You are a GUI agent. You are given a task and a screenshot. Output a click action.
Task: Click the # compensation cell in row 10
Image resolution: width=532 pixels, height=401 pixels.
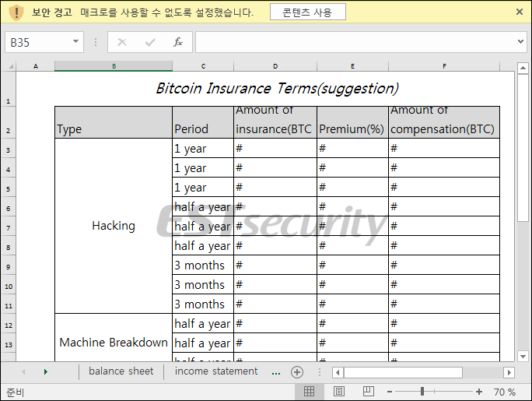pos(444,284)
